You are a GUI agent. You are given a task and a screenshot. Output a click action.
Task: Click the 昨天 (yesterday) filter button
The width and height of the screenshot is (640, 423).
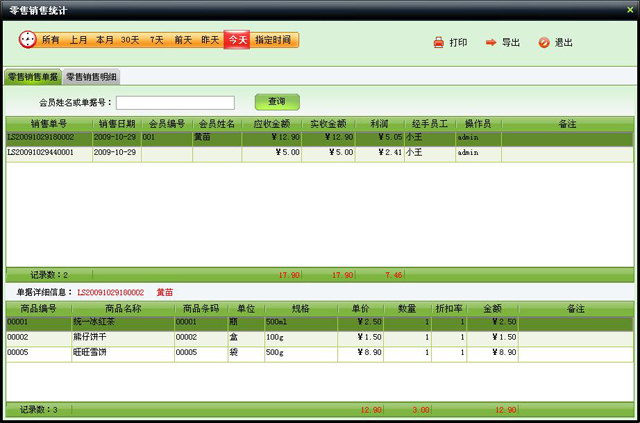[210, 40]
